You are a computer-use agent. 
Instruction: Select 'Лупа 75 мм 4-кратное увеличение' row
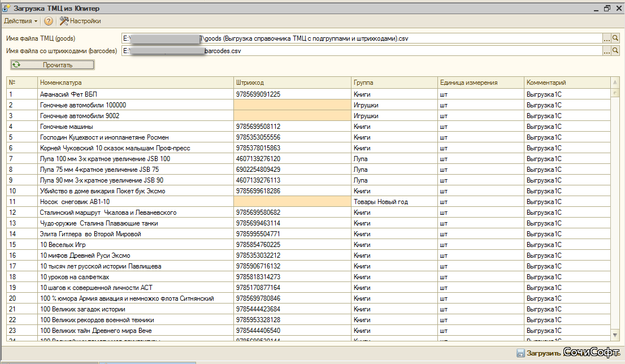pyautogui.click(x=309, y=170)
